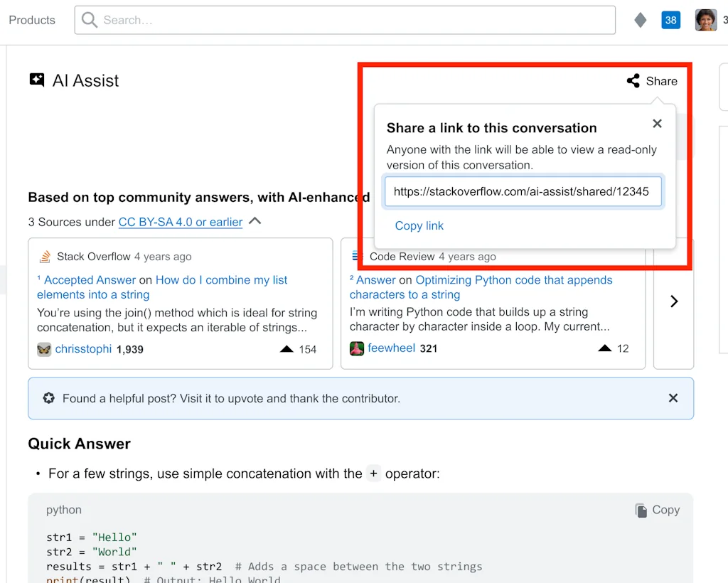Click the Share icon at top right
Viewport: 728px width, 583px height.
pos(633,80)
